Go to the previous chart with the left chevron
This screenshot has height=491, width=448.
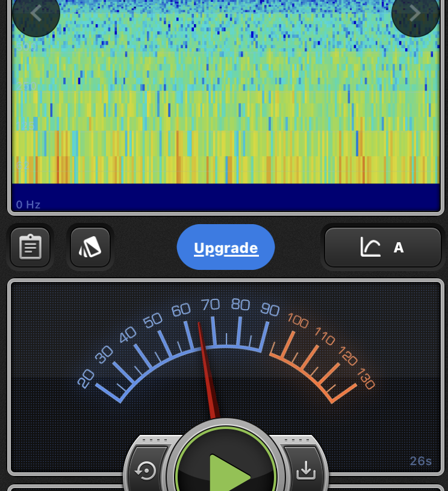pyautogui.click(x=36, y=14)
